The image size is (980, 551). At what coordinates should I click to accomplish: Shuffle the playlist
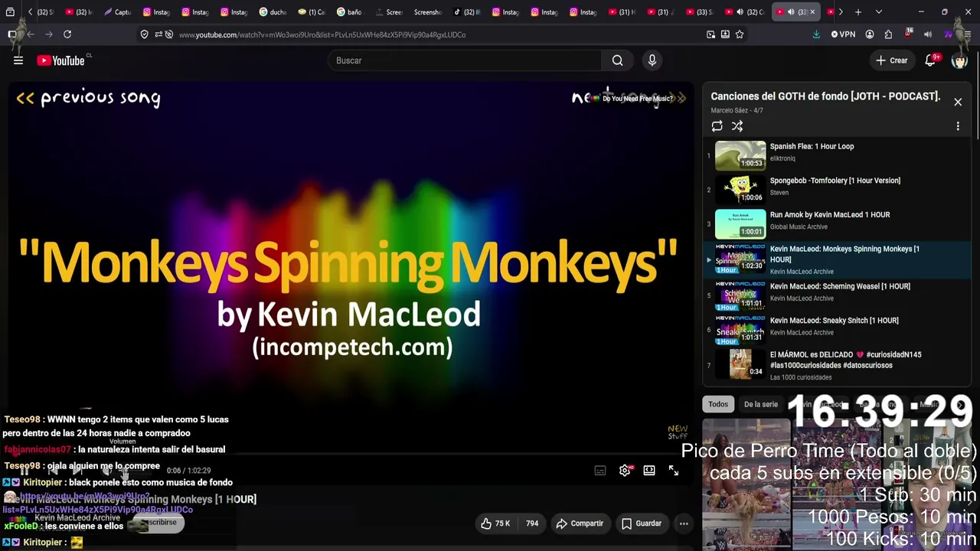point(737,126)
